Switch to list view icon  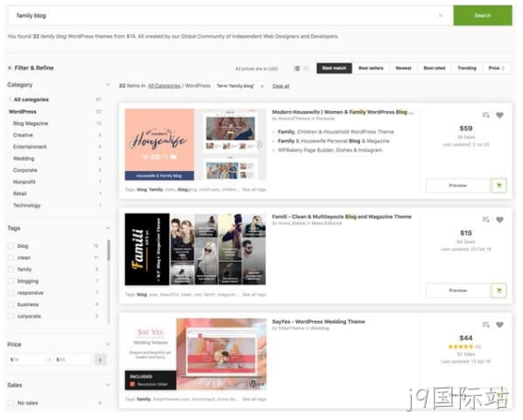[x=296, y=68]
